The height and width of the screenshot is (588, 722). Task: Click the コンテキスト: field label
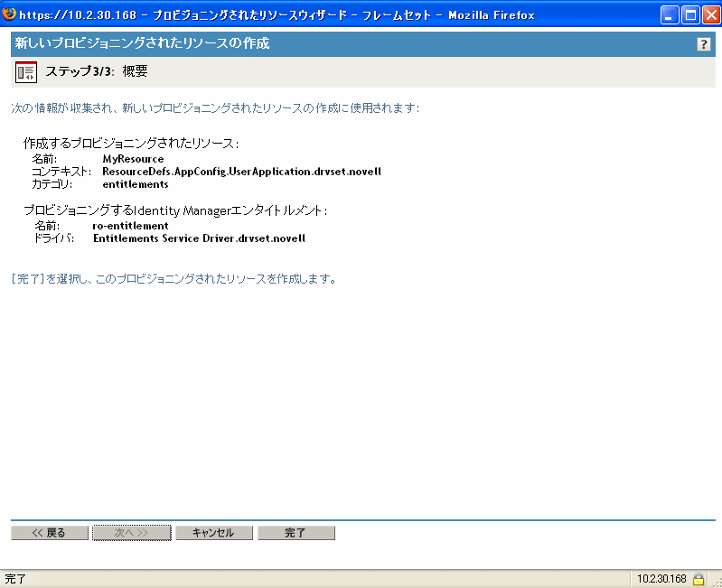coord(61,172)
